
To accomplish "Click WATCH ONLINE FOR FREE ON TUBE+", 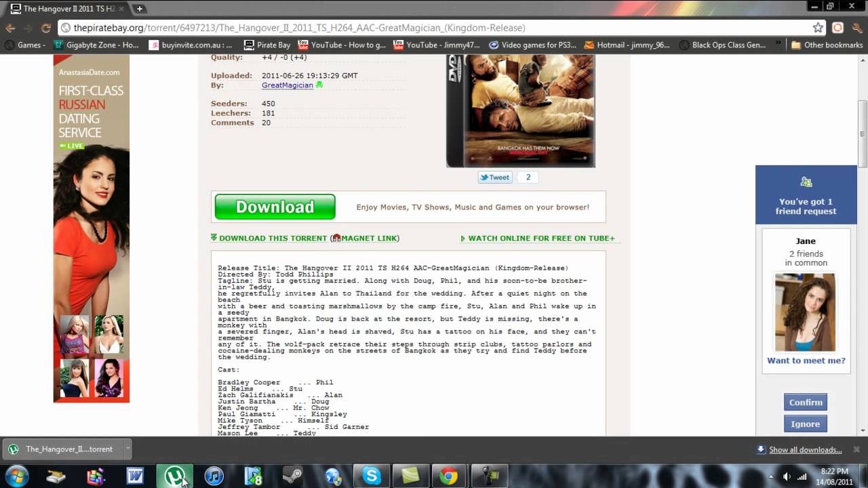I will tap(541, 239).
